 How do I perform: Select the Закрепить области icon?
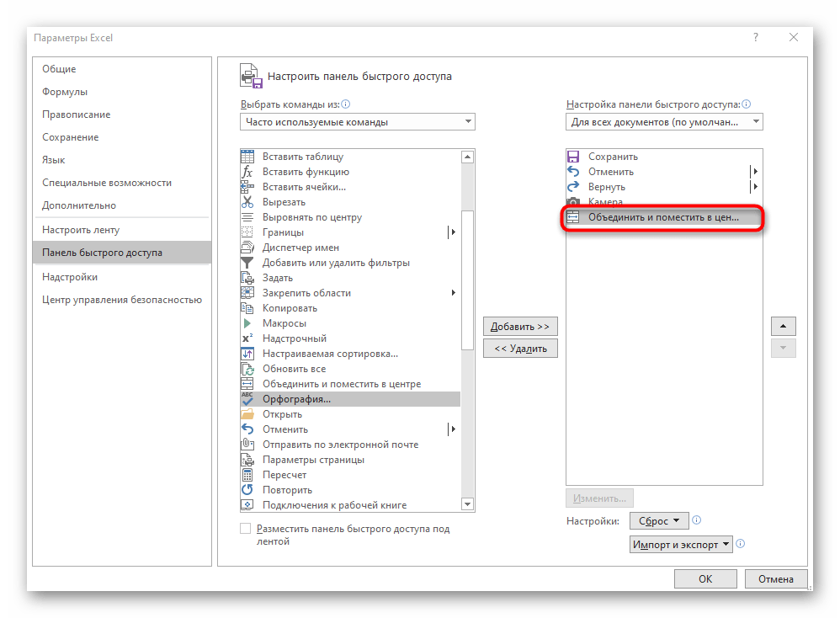click(247, 293)
